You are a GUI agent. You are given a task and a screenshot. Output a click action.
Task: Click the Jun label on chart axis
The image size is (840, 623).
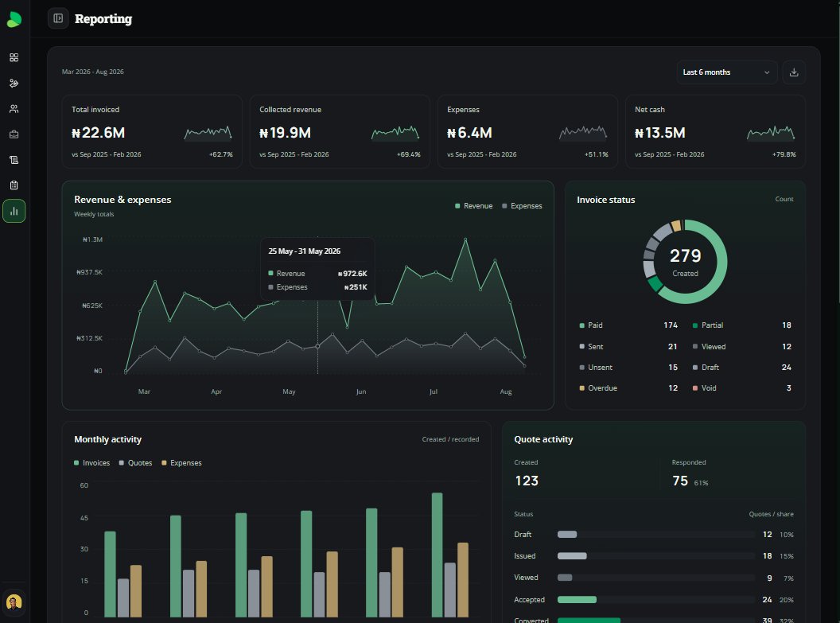pos(361,391)
